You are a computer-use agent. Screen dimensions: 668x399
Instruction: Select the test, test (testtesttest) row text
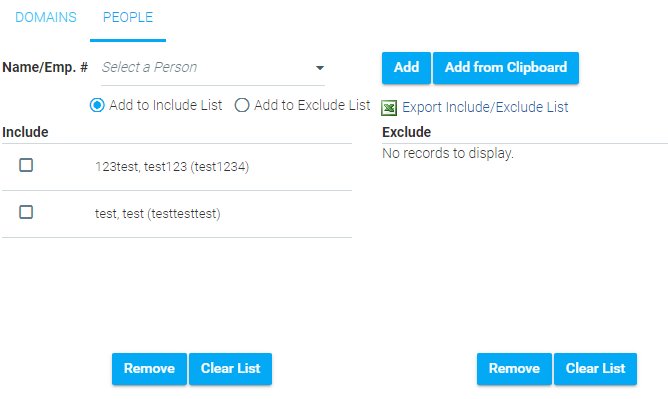[x=158, y=213]
